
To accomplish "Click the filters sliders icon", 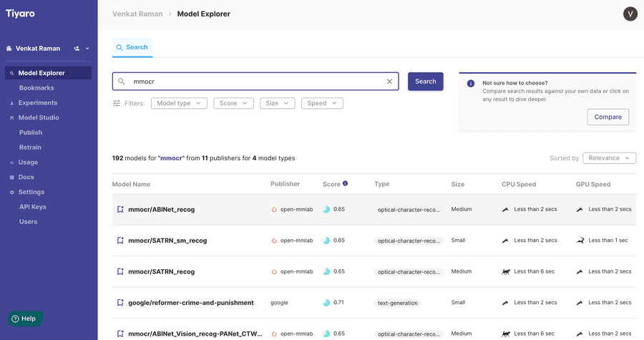I will click(x=117, y=103).
